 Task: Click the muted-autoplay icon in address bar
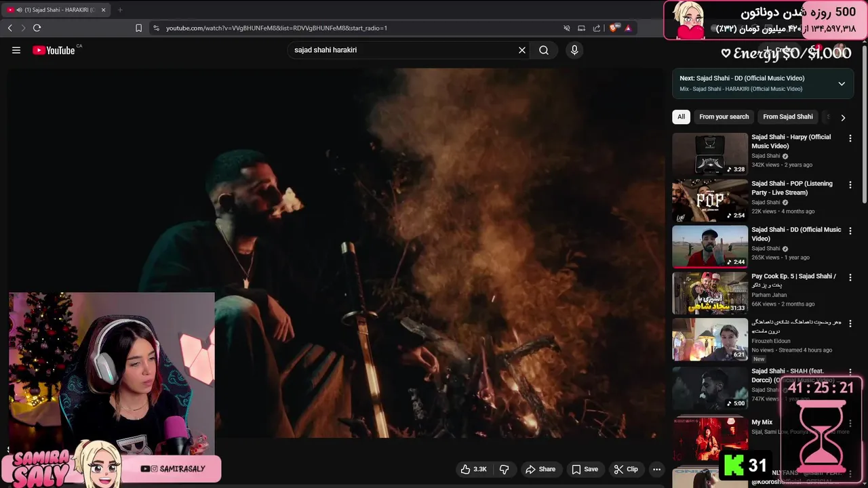(x=566, y=28)
